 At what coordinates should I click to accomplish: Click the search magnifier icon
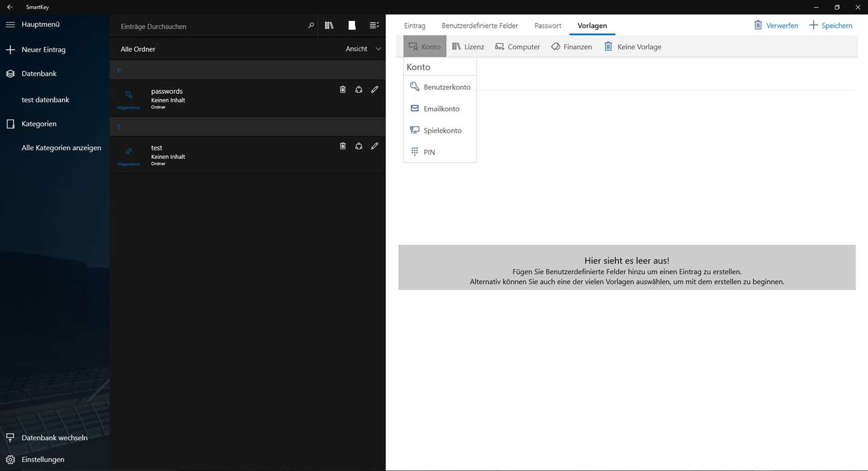coord(311,25)
